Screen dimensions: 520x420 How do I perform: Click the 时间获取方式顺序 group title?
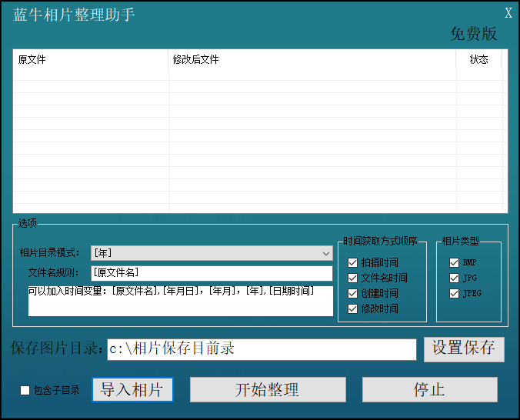pyautogui.click(x=380, y=242)
